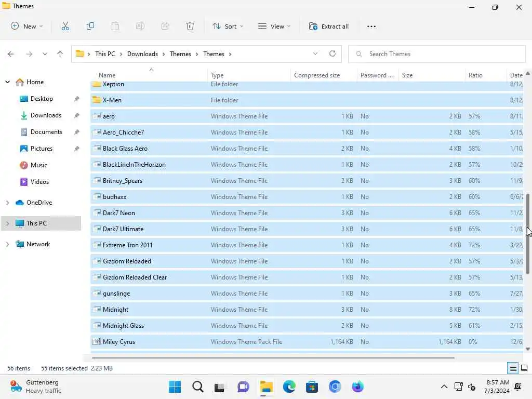Open the Chat app on taskbar
532x399 pixels.
243,387
